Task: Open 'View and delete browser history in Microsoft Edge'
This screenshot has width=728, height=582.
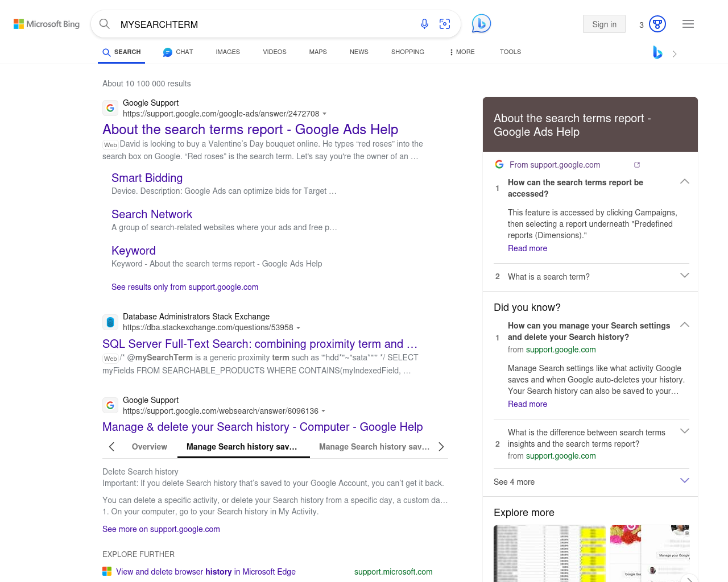Action: [x=206, y=572]
